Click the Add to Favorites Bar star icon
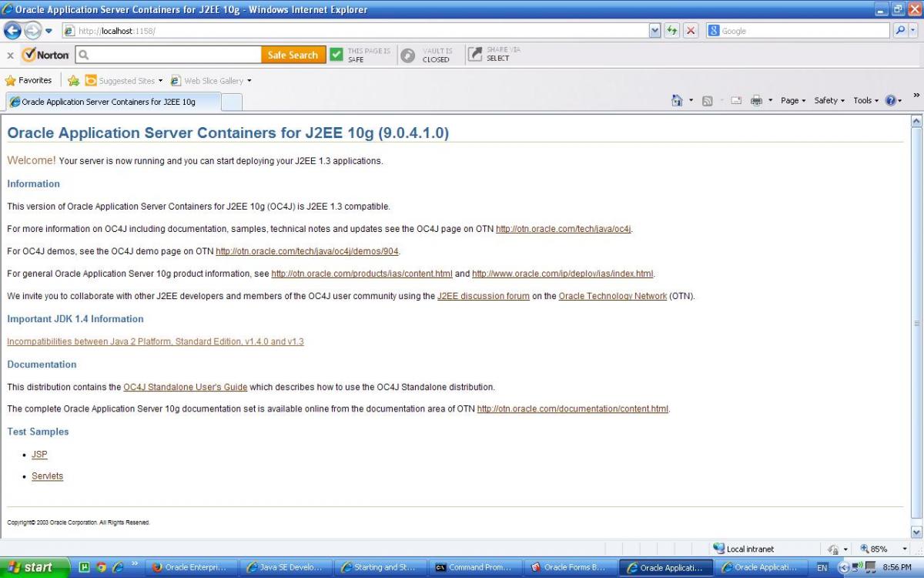Screen dimensions: 924x578 [73, 81]
